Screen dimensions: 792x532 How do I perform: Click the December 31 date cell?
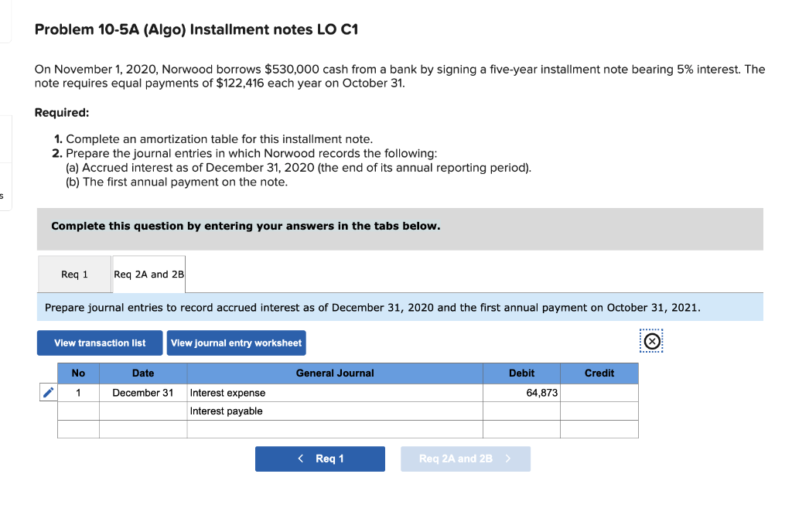coord(143,392)
